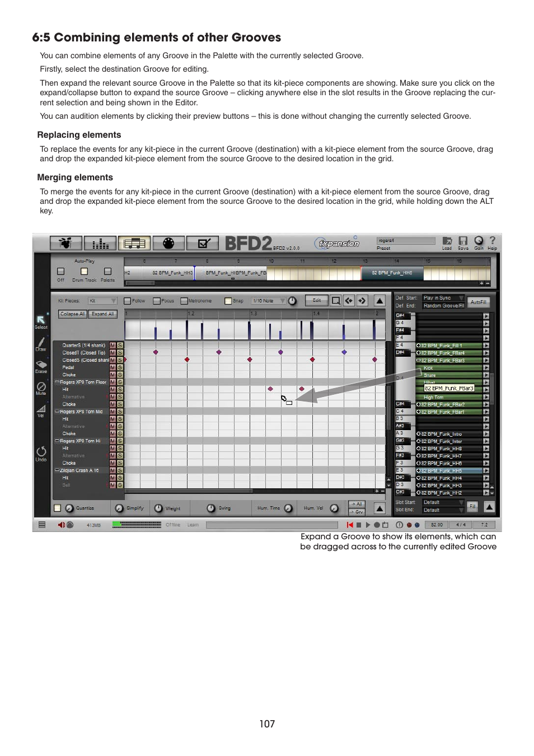Click the Load preset folder icon
The width and height of the screenshot is (534, 756).
pyautogui.click(x=447, y=241)
